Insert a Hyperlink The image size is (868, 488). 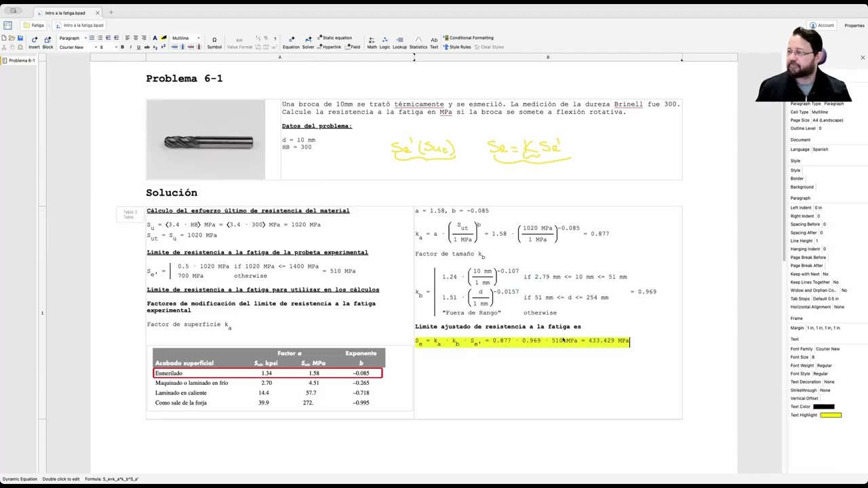330,47
